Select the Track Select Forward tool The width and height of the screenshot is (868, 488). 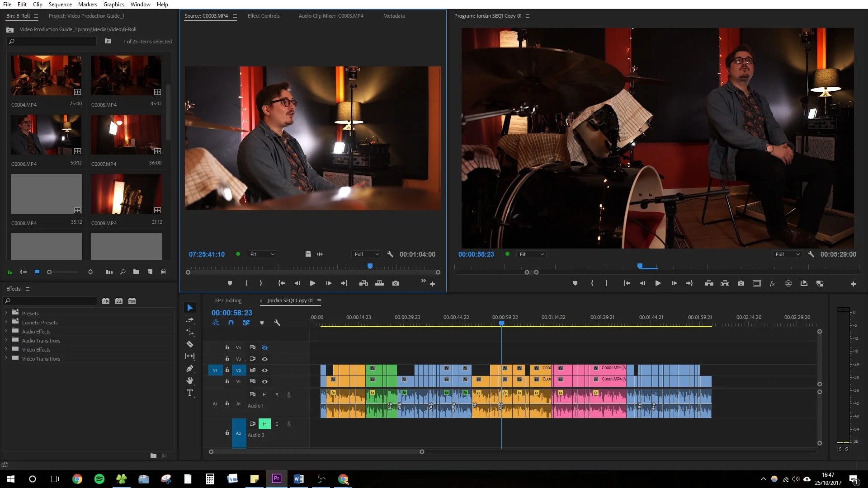click(190, 319)
